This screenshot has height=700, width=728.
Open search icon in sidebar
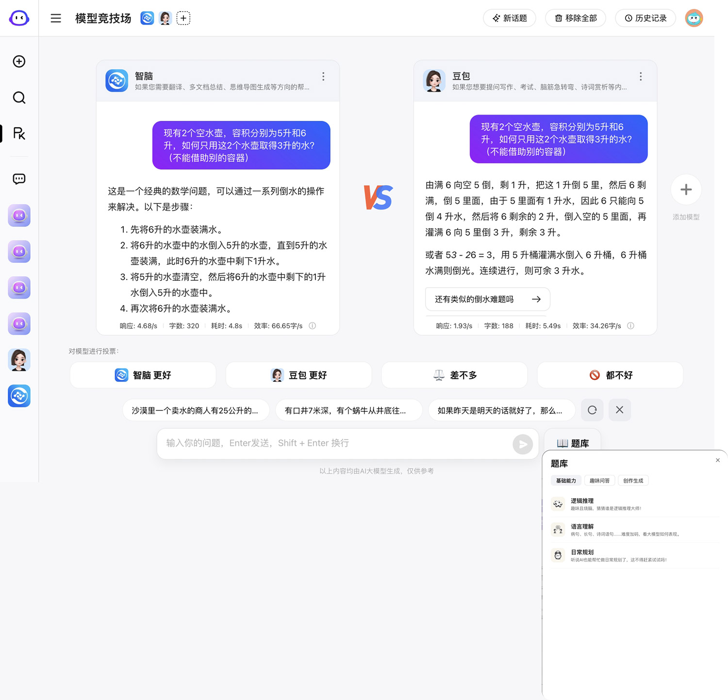pos(19,98)
